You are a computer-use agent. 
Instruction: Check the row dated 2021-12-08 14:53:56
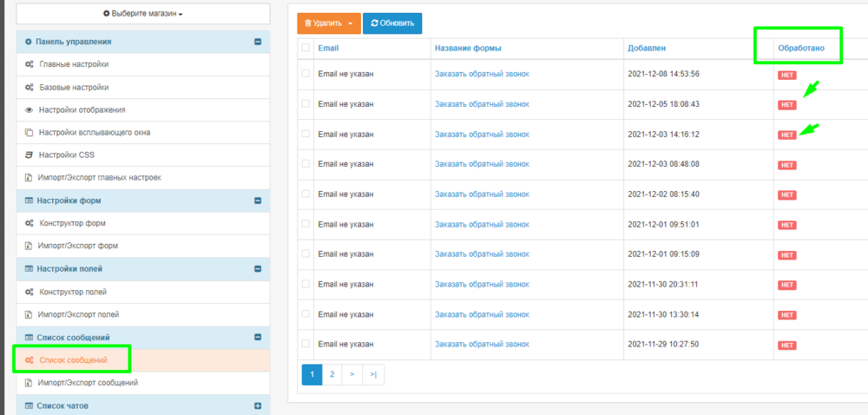coord(306,74)
